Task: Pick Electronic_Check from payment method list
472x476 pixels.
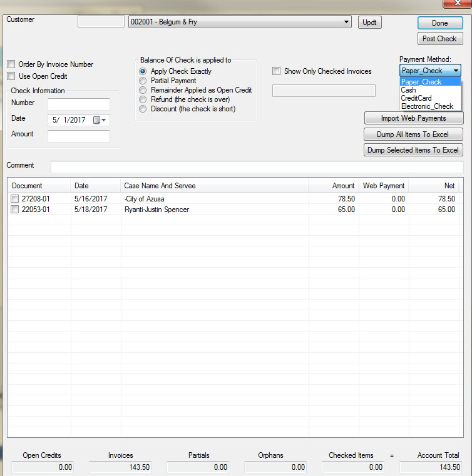Action: 431,106
